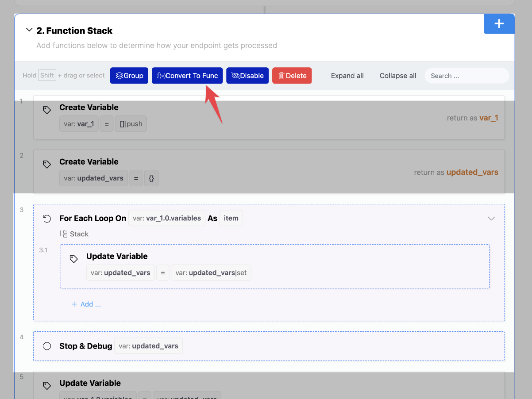This screenshot has width=532, height=399.
Task: Click Expand all
Action: [x=347, y=76]
